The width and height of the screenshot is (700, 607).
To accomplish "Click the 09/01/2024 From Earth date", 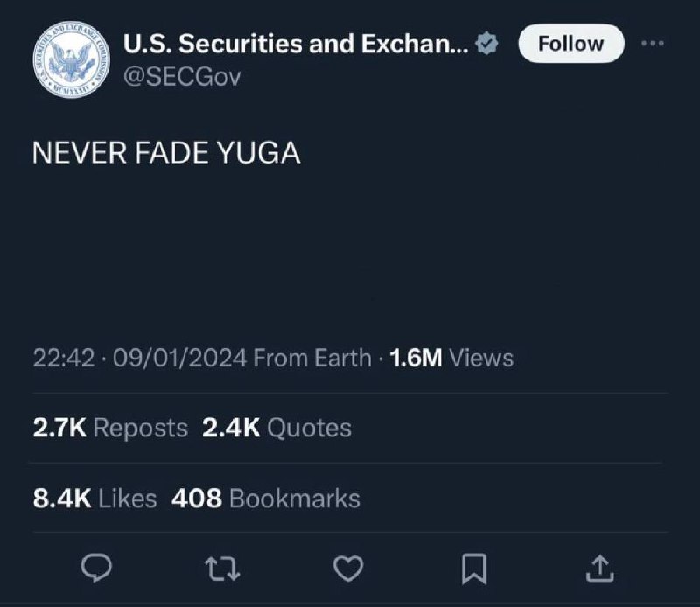I will click(x=242, y=358).
